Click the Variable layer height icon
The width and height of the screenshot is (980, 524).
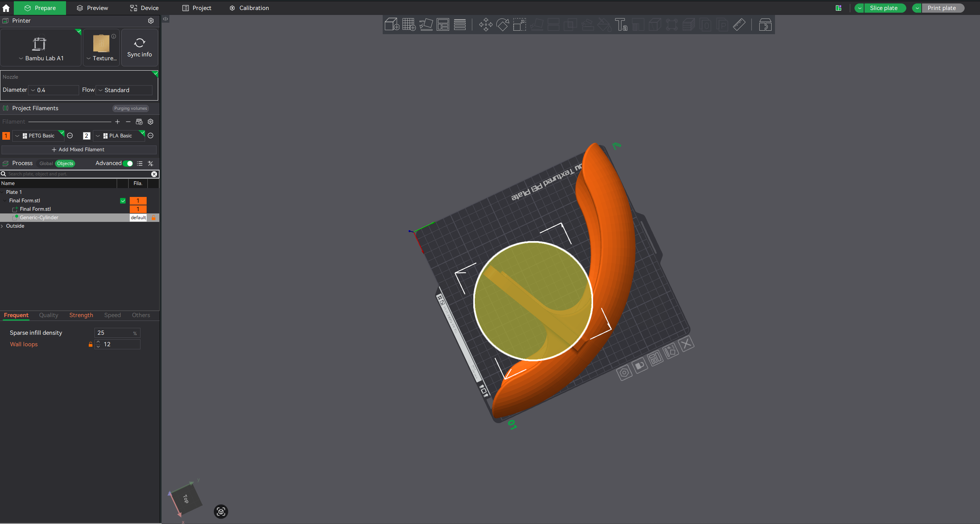pos(459,25)
